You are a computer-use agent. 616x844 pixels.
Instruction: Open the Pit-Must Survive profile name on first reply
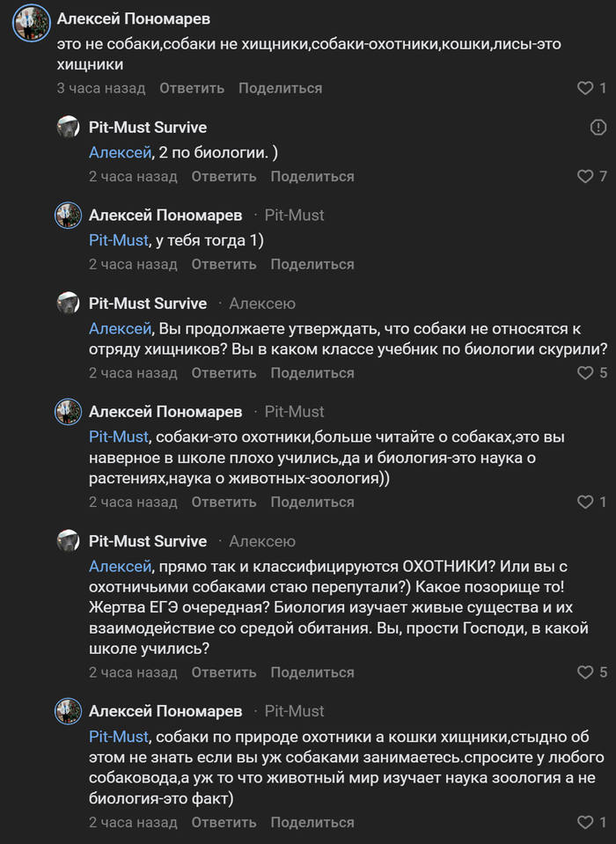pos(148,128)
